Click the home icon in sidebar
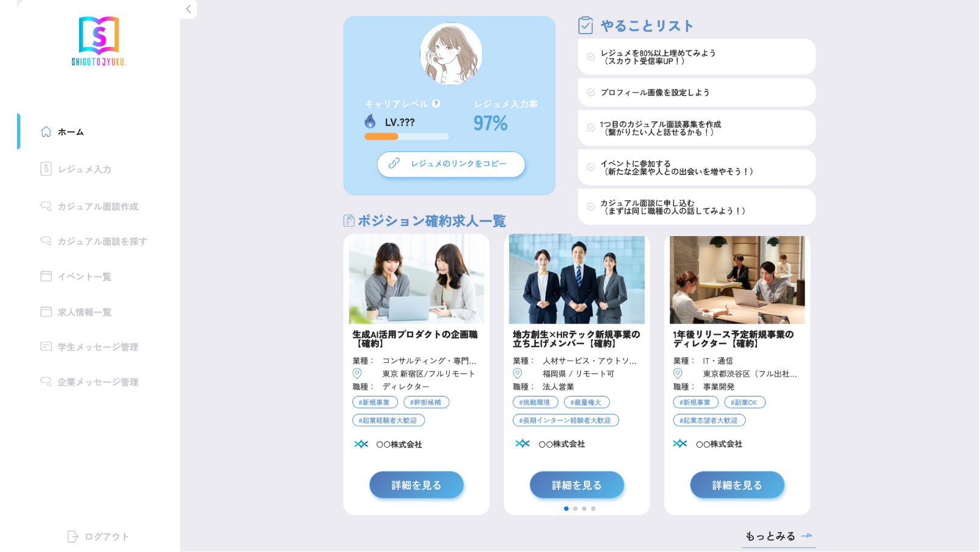This screenshot has height=552, width=980. [x=46, y=132]
